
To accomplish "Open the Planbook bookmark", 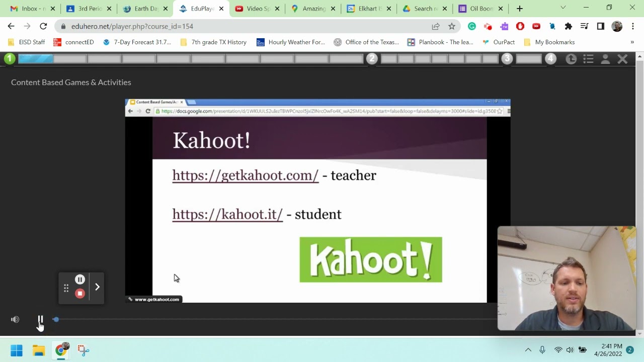I will point(440,42).
